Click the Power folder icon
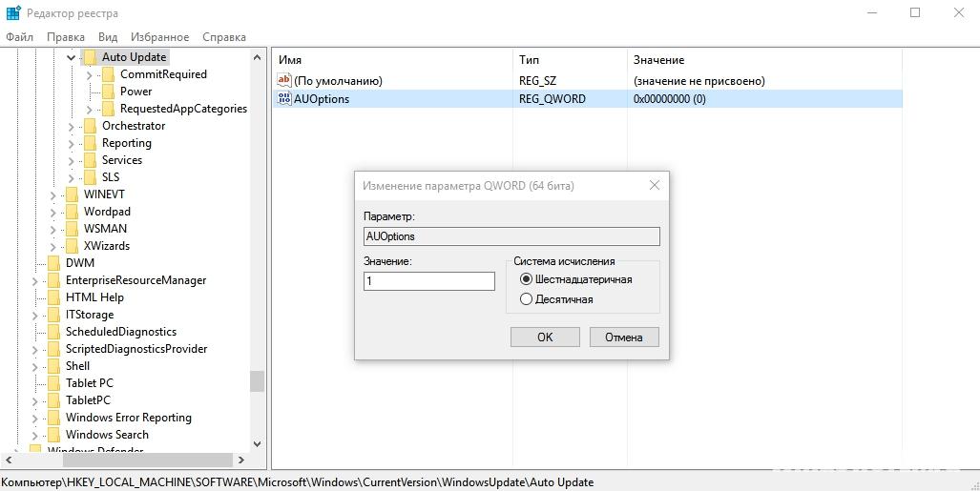This screenshot has width=980, height=491. pos(108,92)
